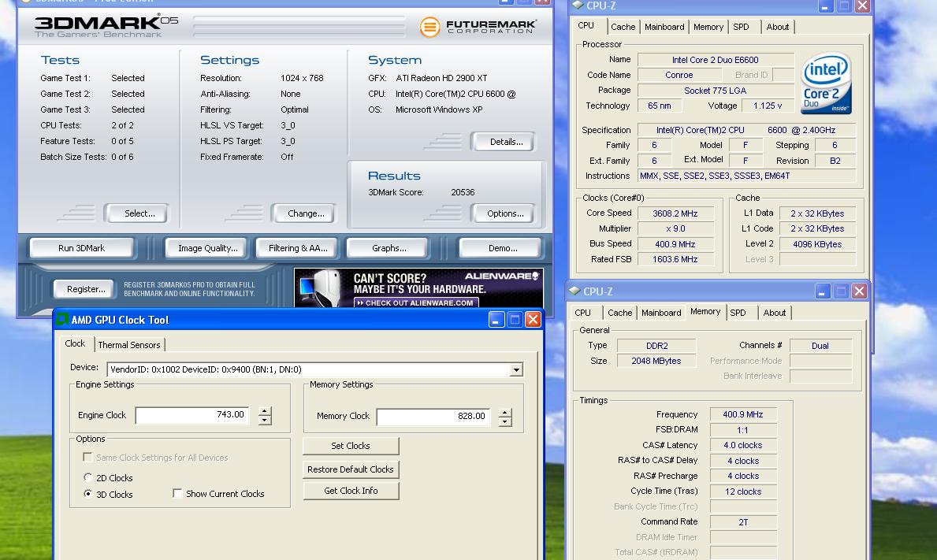Switch to the Thermal Sensors tab

pos(129,344)
